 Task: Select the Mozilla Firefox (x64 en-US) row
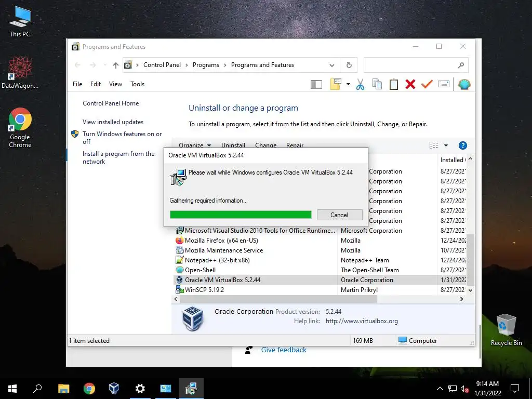pos(320,240)
